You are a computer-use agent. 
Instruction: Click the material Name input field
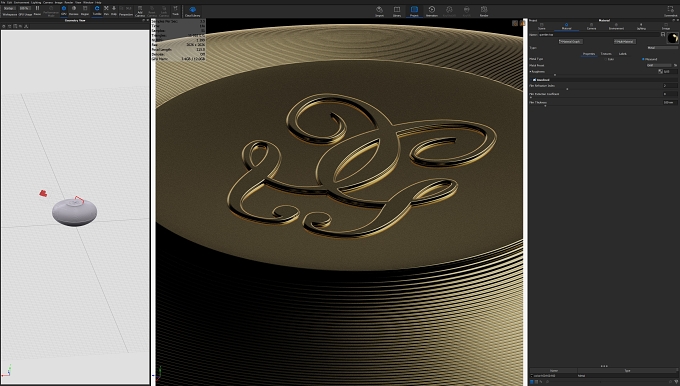[599, 35]
